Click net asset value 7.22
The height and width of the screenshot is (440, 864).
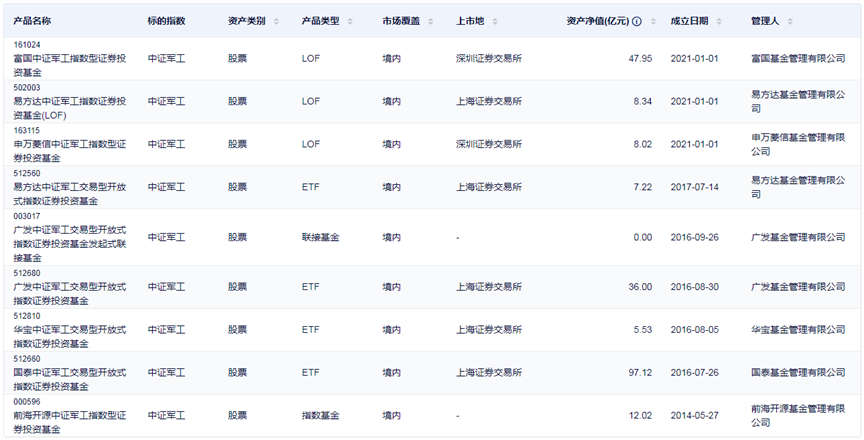point(642,187)
